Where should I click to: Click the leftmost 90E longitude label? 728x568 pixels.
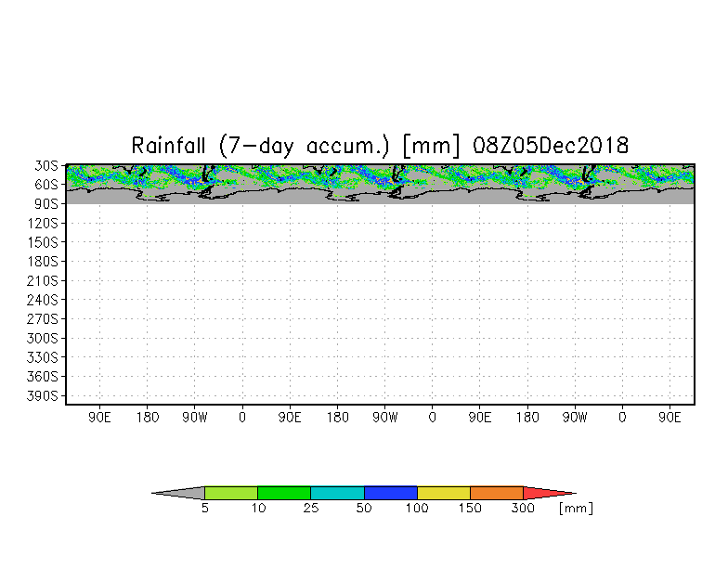coord(100,418)
